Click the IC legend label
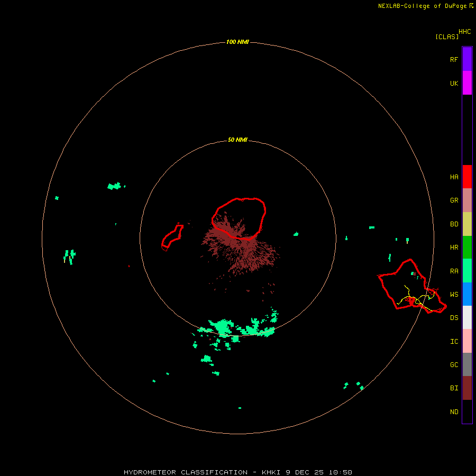Screen dimensions: 476x476 click(454, 342)
